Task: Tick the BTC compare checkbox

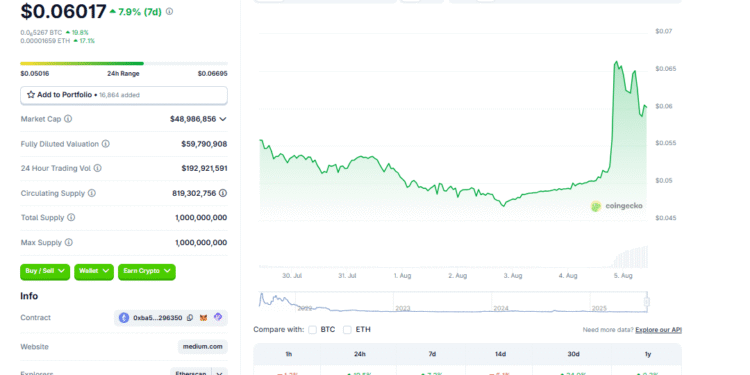Action: click(312, 330)
